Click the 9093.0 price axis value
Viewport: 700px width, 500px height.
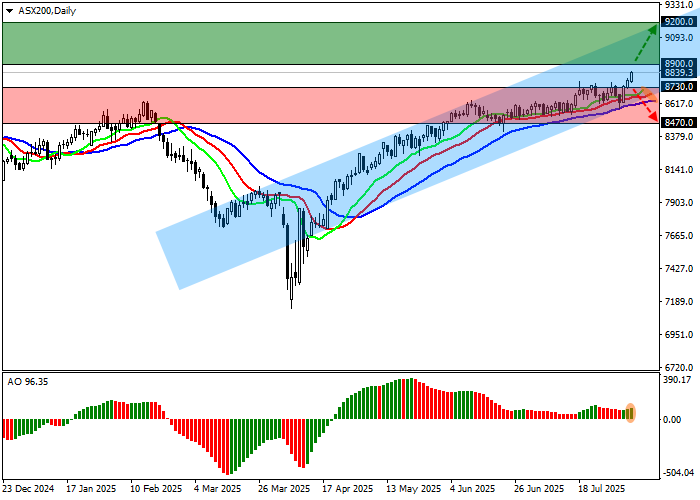(x=679, y=38)
